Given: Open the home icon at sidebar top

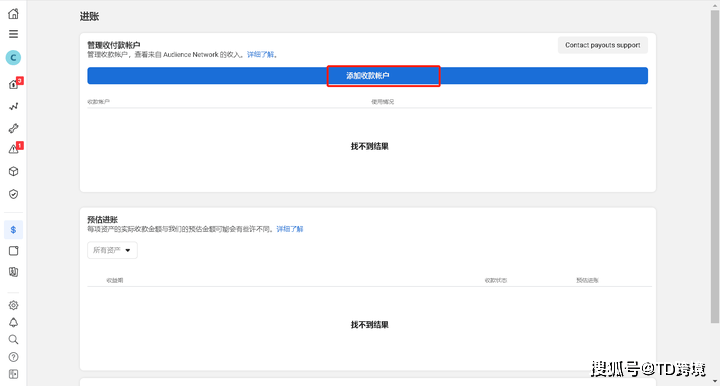Looking at the screenshot, I should [13, 13].
